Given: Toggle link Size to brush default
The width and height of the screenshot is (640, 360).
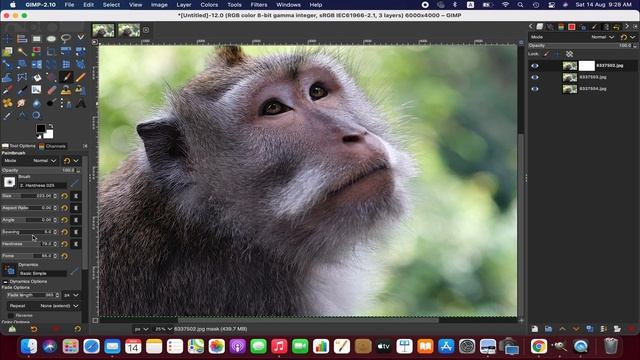Looking at the screenshot, I should pos(76,196).
